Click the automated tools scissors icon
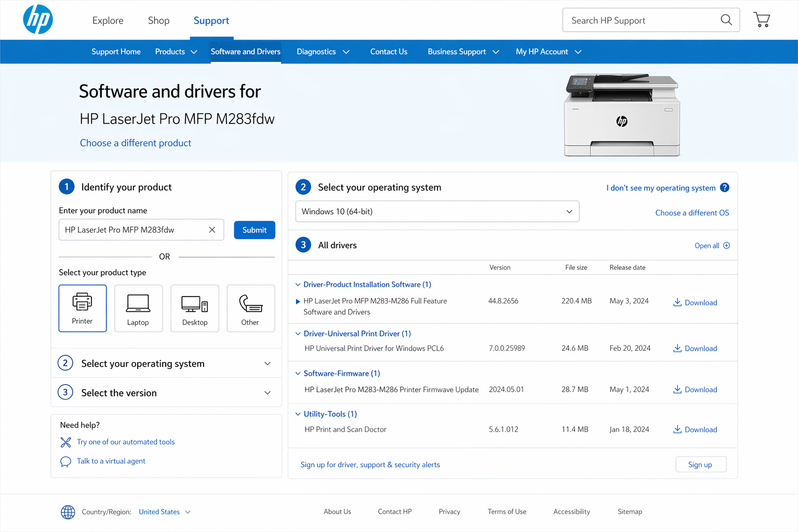The width and height of the screenshot is (798, 532). [x=65, y=442]
